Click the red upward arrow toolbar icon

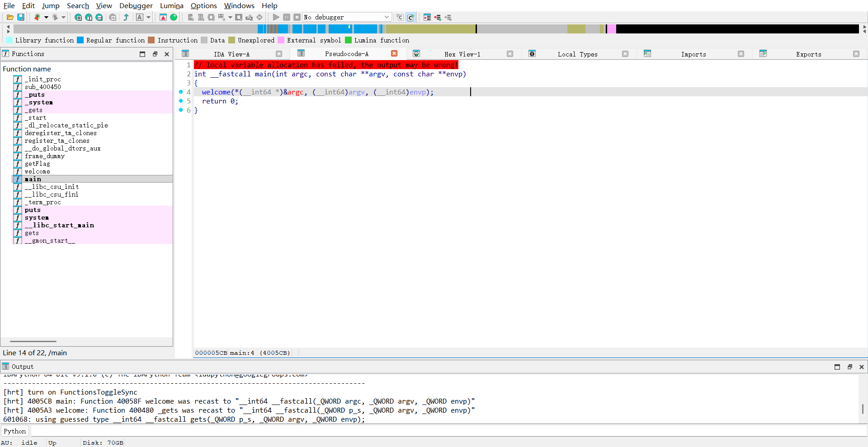tap(163, 17)
